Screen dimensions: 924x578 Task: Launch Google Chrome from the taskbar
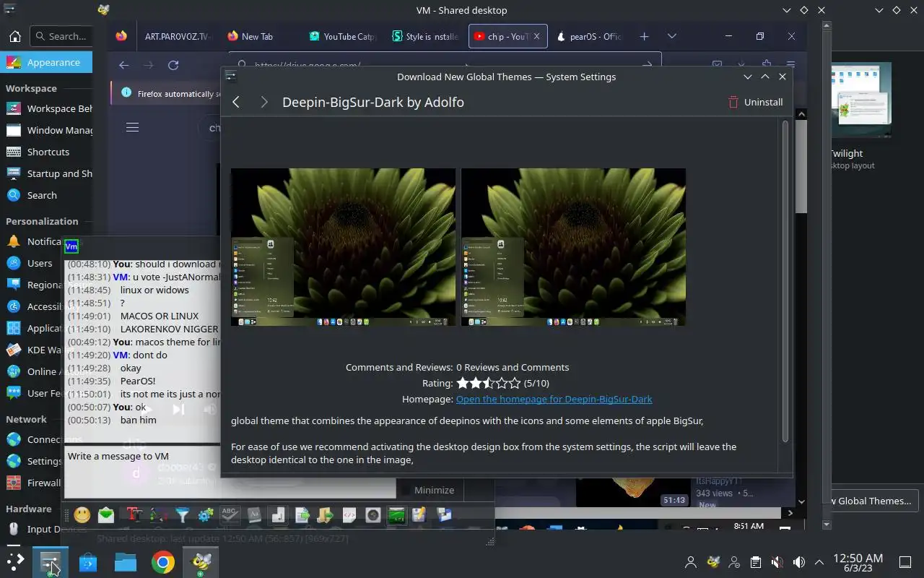[162, 561]
